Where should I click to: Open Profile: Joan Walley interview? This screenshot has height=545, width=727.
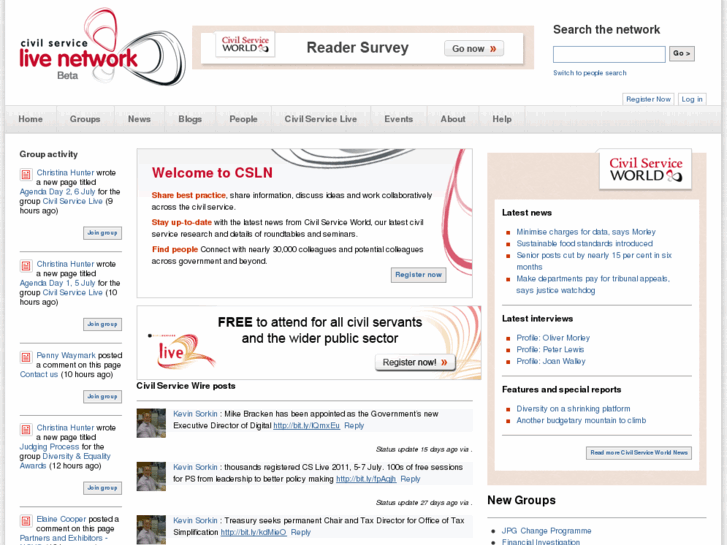551,361
